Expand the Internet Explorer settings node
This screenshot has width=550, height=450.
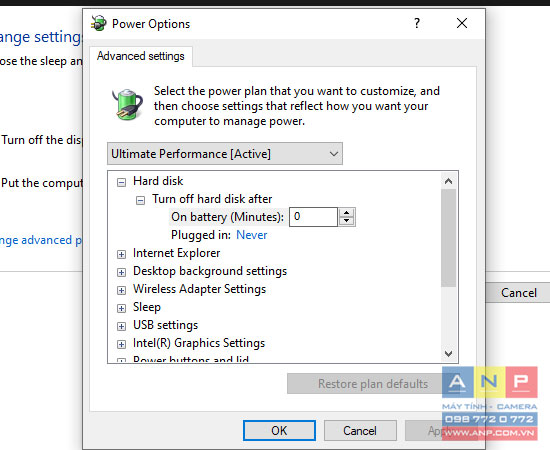coord(121,254)
